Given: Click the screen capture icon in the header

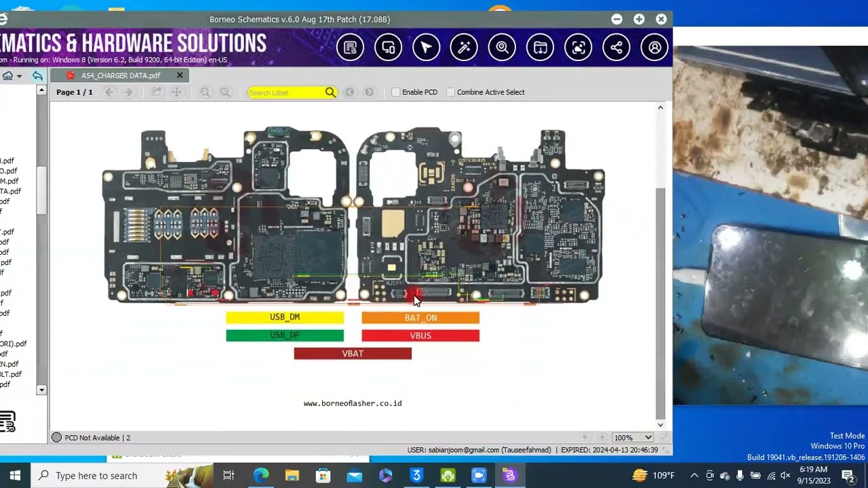Looking at the screenshot, I should pos(578,47).
